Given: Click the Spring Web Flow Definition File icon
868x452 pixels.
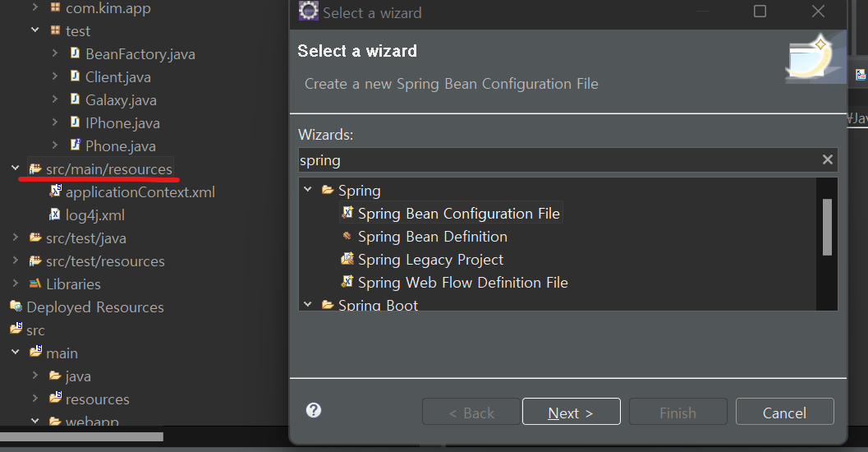Looking at the screenshot, I should click(347, 282).
